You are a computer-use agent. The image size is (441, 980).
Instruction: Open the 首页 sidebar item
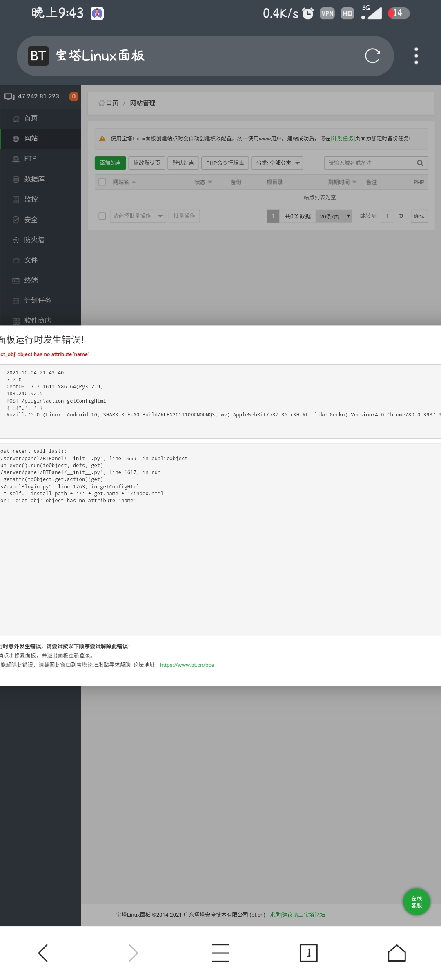(40, 118)
